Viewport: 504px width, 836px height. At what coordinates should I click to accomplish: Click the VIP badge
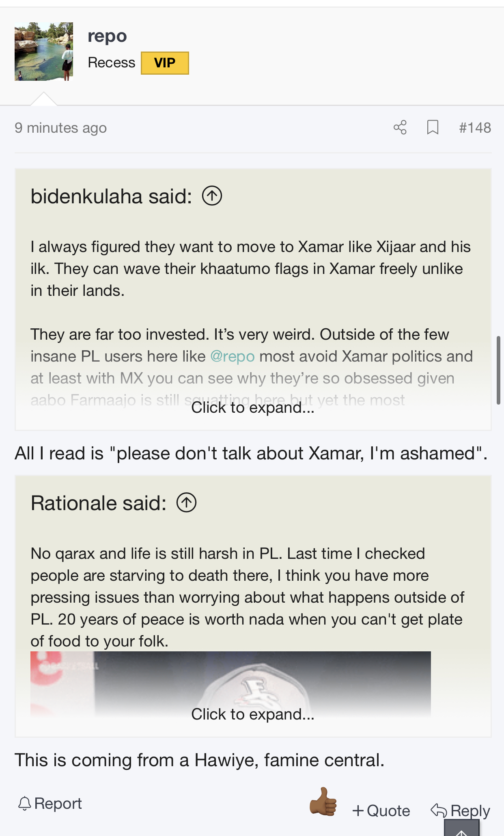click(165, 63)
